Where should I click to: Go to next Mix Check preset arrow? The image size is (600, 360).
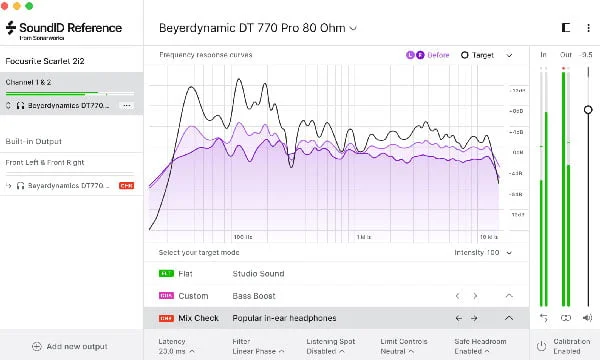[x=474, y=318]
